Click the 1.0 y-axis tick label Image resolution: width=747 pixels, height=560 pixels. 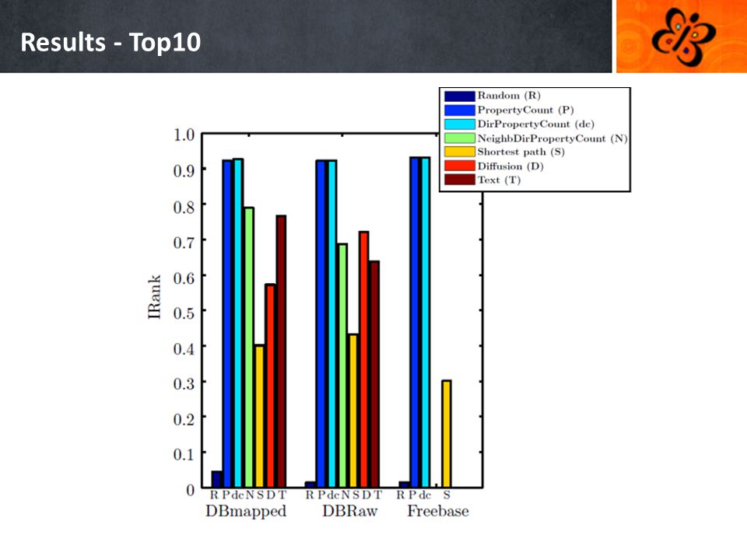point(184,135)
